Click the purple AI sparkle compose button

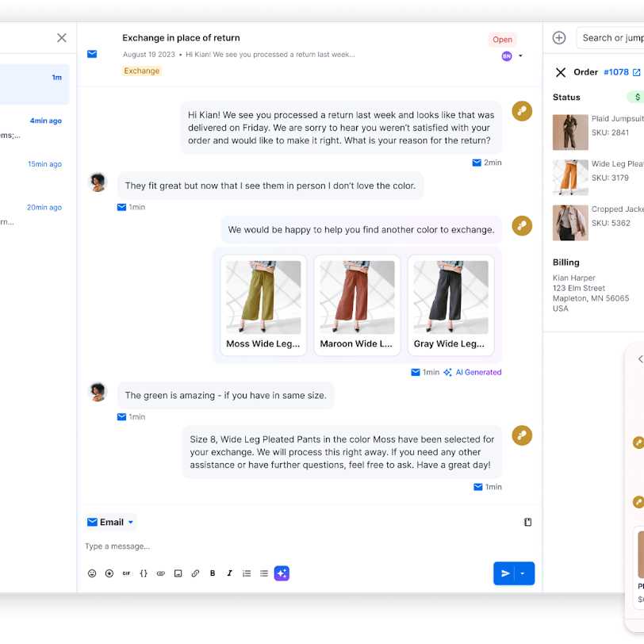pos(282,573)
